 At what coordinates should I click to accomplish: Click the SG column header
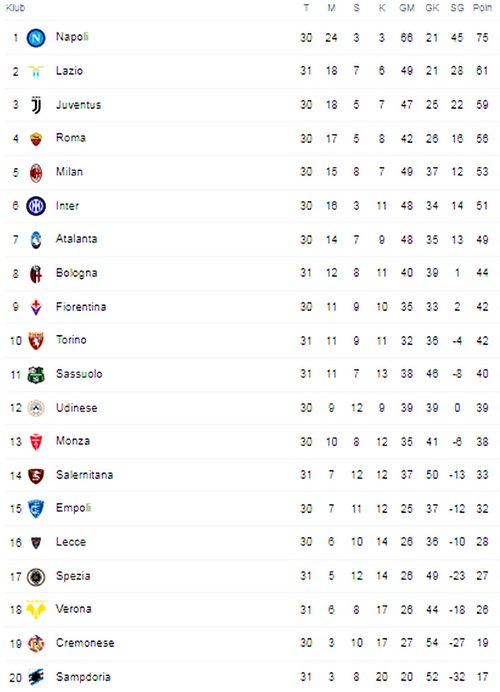pos(457,8)
